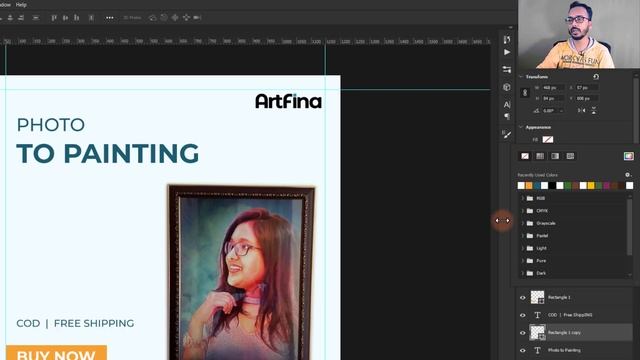Collapse the Transform section
This screenshot has width=640, height=360.
520,77
